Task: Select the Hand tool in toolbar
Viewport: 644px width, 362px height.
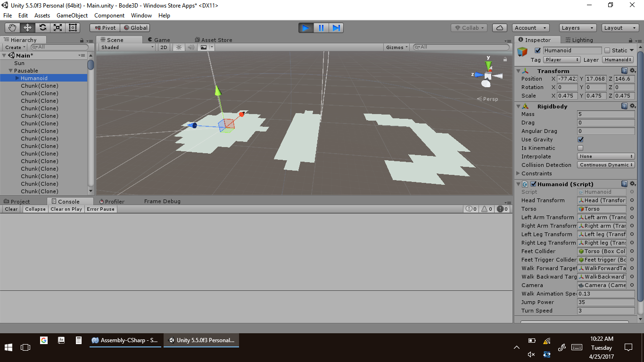Action: (x=12, y=28)
